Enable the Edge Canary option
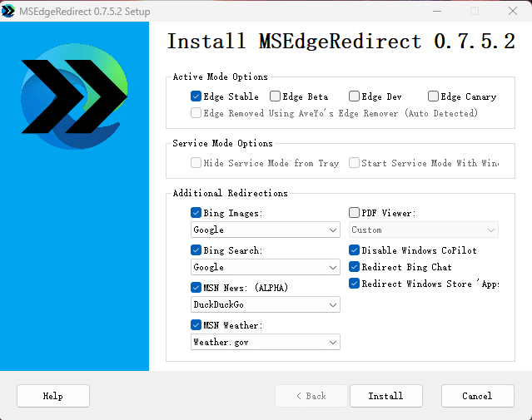532x420 pixels. [434, 96]
